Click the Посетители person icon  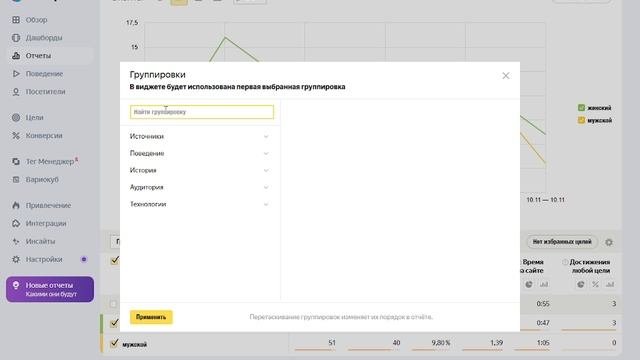[16, 91]
